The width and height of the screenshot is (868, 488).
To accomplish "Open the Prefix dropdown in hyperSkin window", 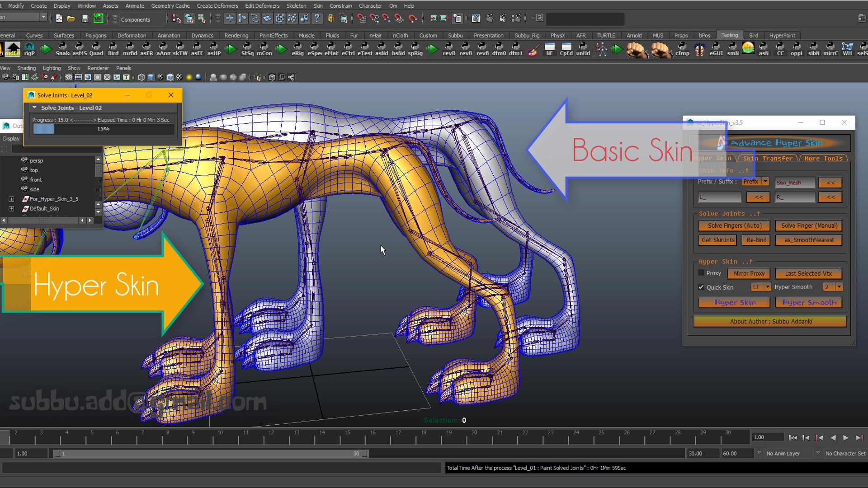I will click(x=755, y=182).
